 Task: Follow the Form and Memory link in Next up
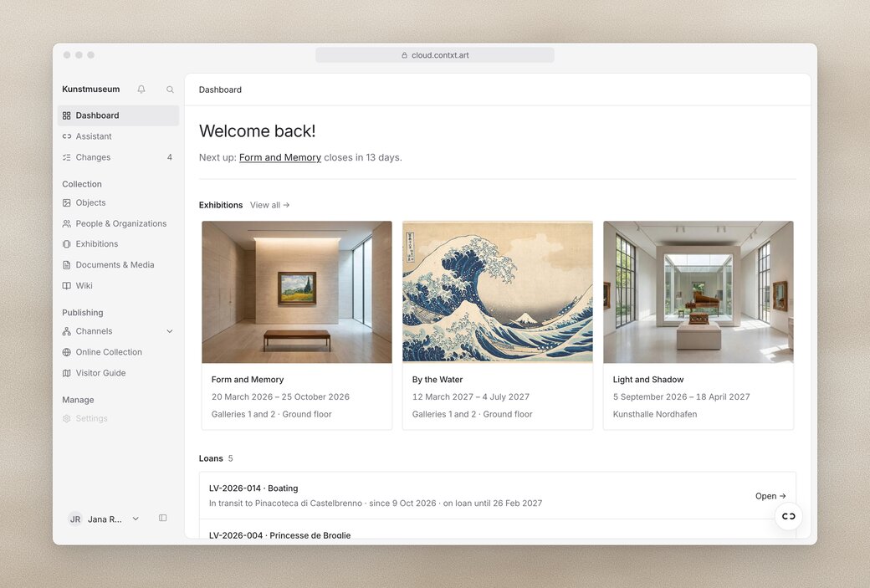point(280,157)
